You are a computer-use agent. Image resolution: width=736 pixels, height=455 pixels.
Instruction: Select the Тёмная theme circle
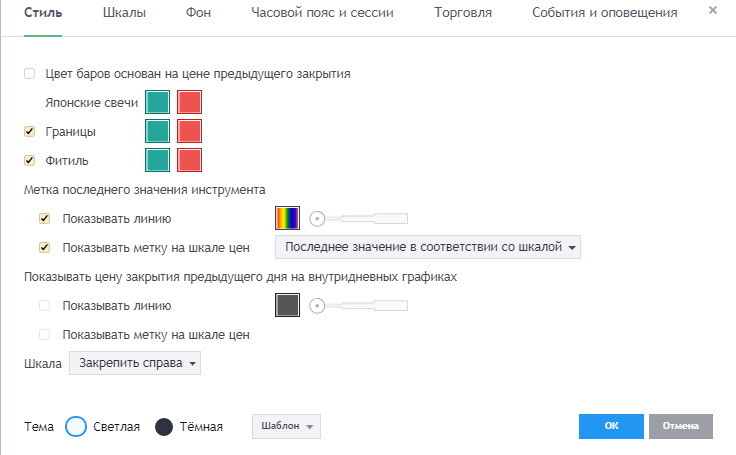164,427
